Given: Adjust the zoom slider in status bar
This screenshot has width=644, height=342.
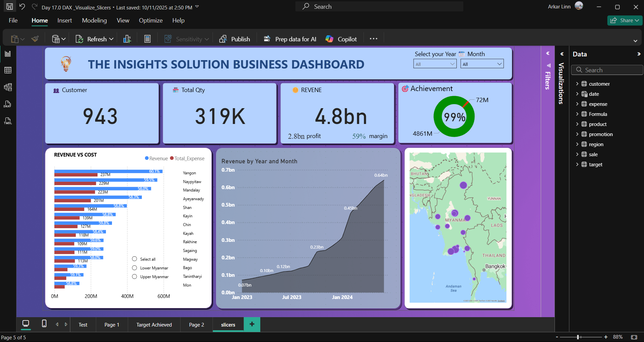Looking at the screenshot, I should 578,337.
